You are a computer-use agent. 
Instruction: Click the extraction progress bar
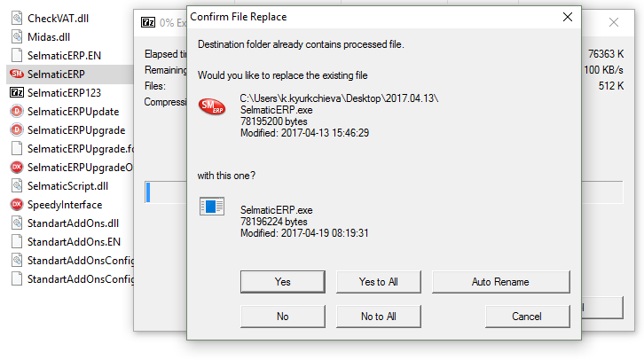(x=166, y=192)
